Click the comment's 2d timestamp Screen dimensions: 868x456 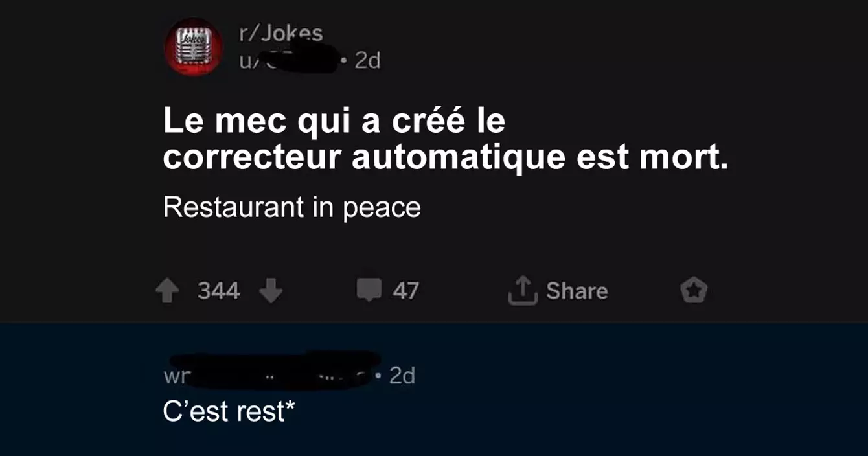402,376
